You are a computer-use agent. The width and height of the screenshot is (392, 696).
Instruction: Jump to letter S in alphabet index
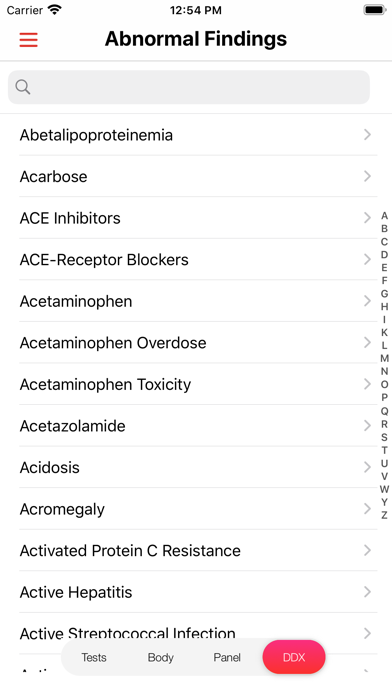384,437
